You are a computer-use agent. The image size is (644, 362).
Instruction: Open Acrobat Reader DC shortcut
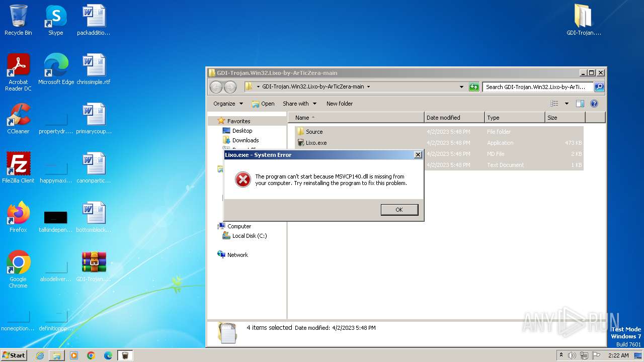tap(18, 72)
